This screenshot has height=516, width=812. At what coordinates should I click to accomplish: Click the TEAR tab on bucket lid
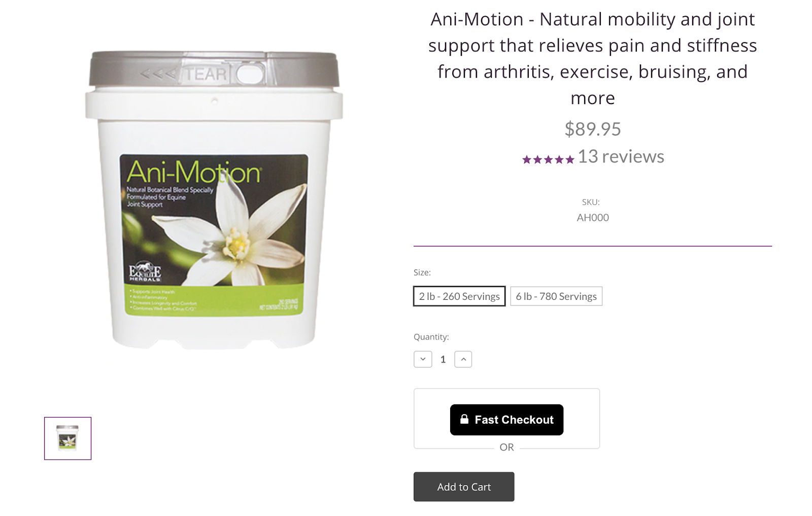tap(206, 75)
